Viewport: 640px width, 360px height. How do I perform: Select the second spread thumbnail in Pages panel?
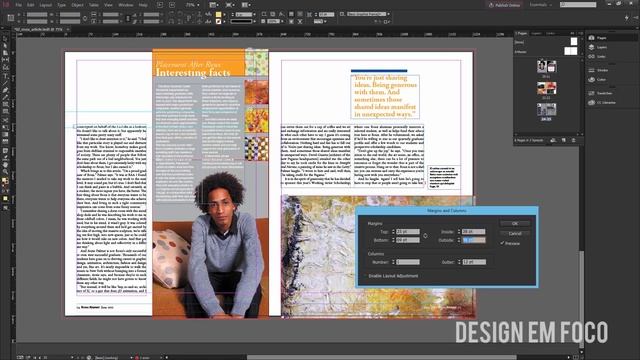pos(547,88)
